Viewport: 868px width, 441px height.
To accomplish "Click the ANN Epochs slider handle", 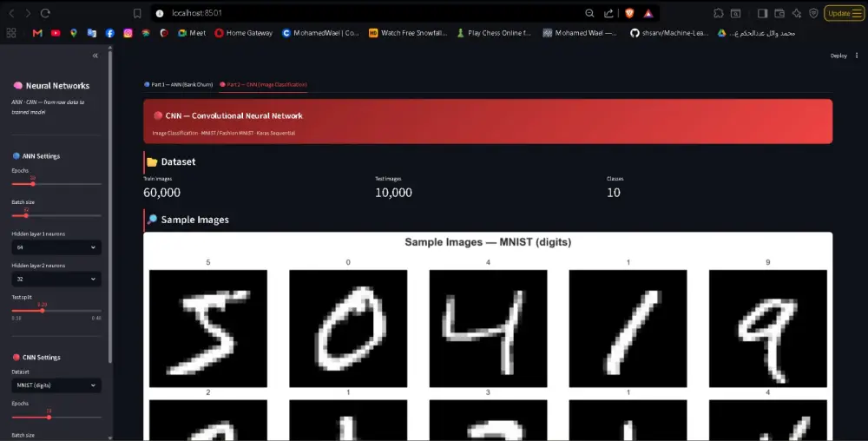I will click(x=33, y=184).
